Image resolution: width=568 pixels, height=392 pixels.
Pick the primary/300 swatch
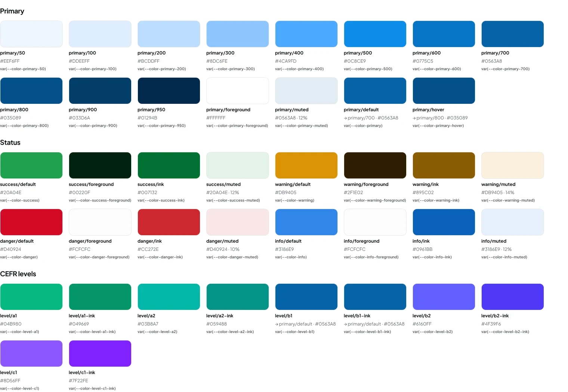pyautogui.click(x=238, y=34)
